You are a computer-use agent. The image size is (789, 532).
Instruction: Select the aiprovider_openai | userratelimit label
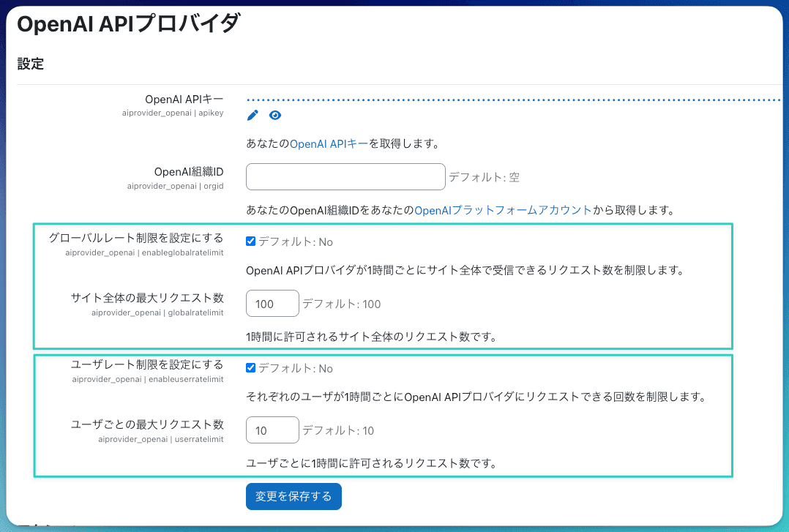[161, 439]
